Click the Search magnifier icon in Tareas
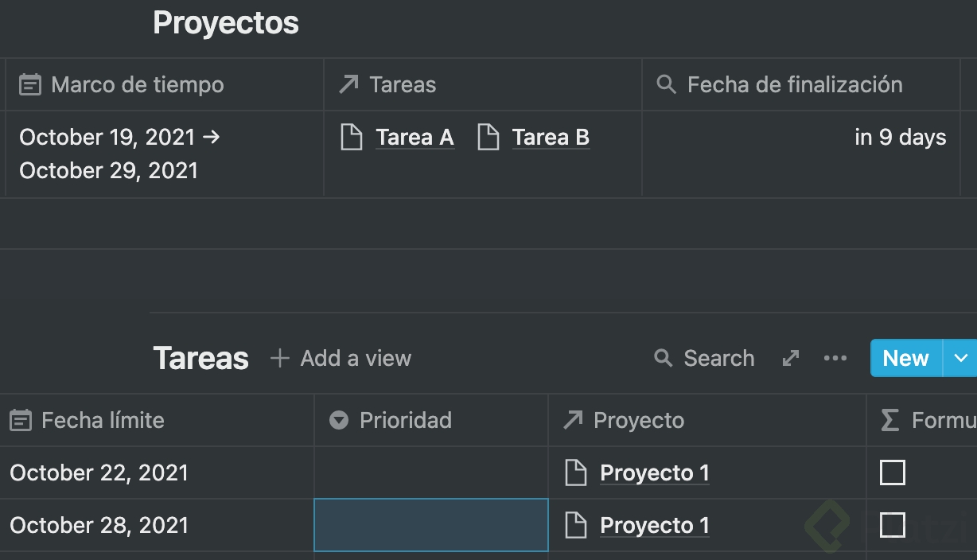This screenshot has width=977, height=560. pyautogui.click(x=663, y=358)
